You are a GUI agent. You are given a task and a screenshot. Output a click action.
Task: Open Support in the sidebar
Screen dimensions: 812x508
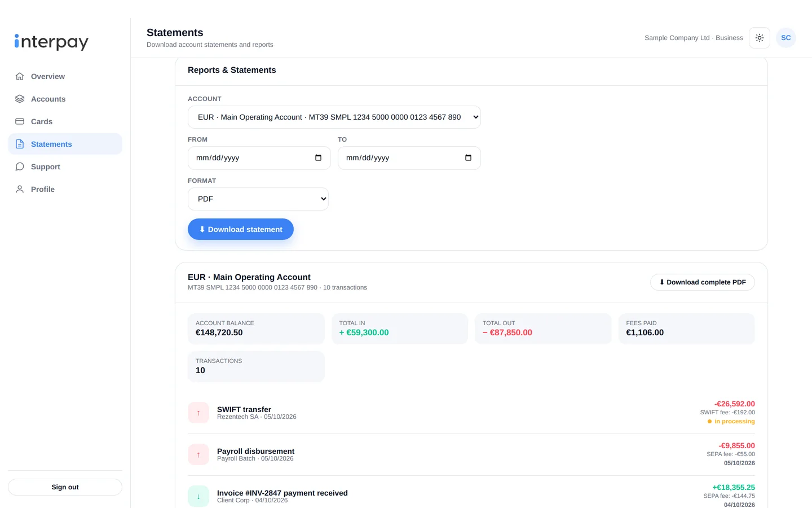(65, 167)
